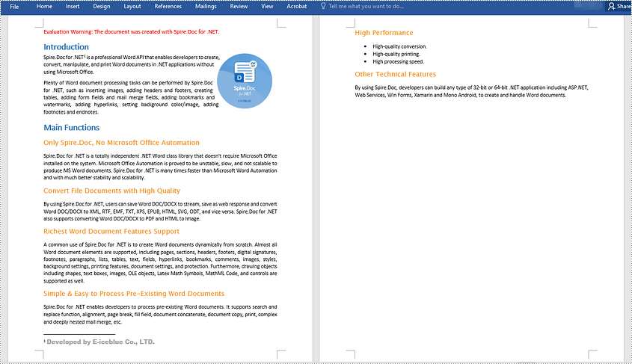The image size is (632, 364).
Task: Switch to the References tab
Action: (x=168, y=7)
